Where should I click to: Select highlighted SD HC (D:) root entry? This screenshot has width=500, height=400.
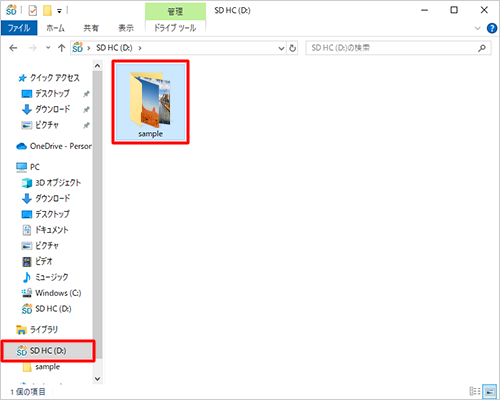pos(48,351)
